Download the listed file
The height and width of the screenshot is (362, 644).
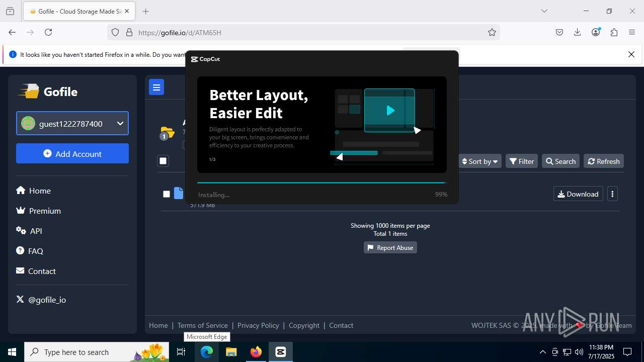578,194
